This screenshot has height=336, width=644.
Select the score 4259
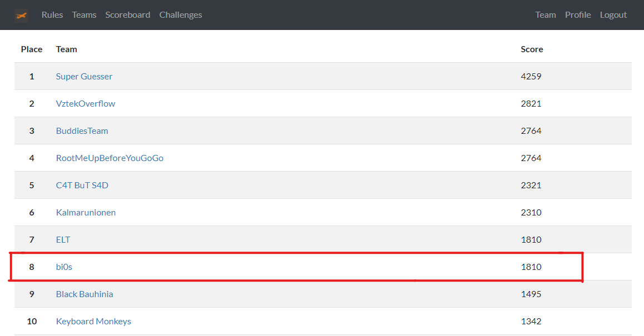[531, 76]
